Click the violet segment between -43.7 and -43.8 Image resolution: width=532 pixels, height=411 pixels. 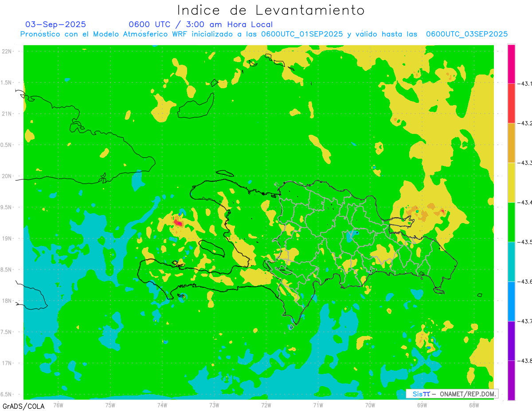point(511,341)
